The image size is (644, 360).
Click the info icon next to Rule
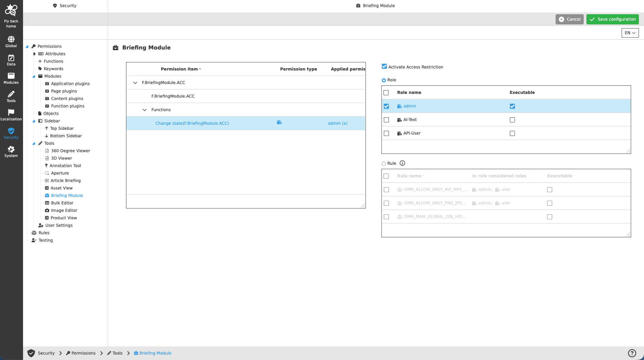click(x=402, y=163)
